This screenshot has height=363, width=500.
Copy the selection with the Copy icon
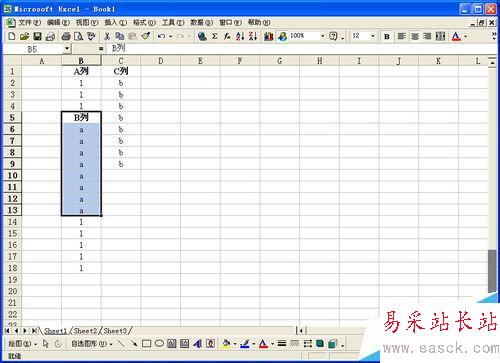[119, 36]
